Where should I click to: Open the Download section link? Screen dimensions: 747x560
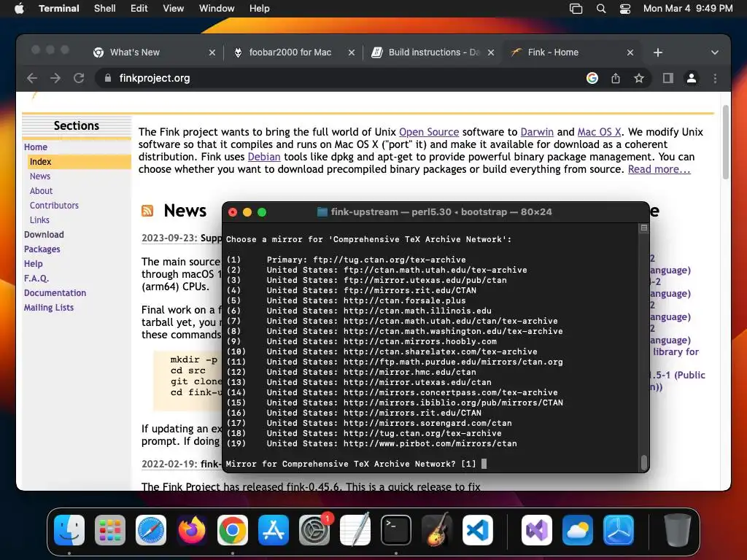[44, 235]
